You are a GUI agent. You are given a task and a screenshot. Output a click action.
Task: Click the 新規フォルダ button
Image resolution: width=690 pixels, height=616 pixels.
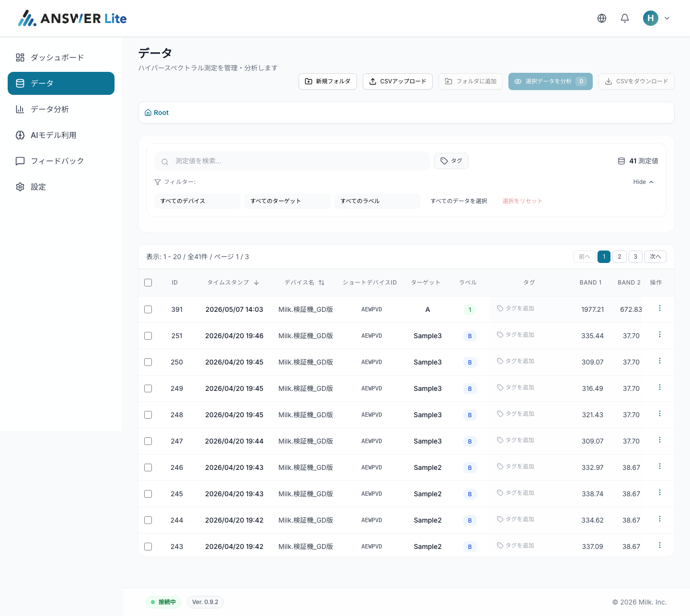tap(328, 81)
